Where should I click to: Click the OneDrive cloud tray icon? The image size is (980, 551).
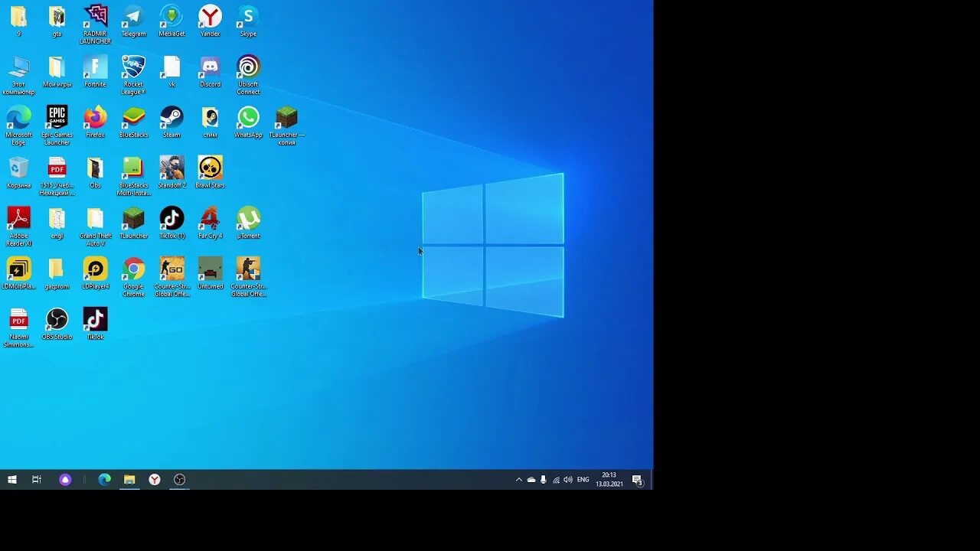point(531,480)
